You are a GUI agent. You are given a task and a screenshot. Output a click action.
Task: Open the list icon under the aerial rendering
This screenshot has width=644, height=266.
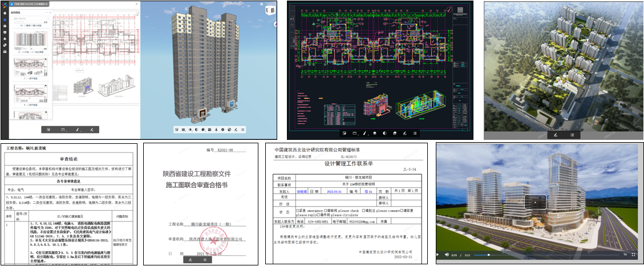click(x=572, y=135)
